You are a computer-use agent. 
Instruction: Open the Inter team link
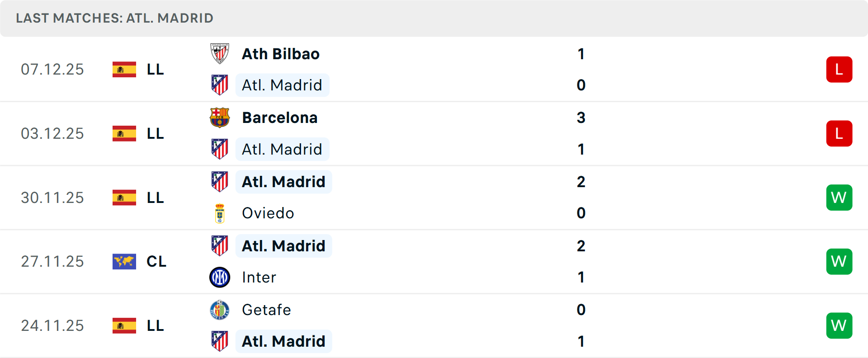[259, 277]
